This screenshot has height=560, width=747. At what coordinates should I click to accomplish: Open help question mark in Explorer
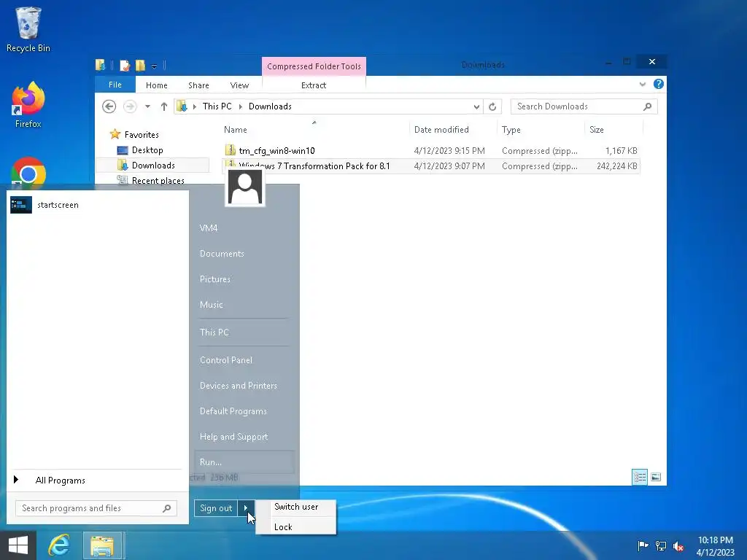[659, 85]
